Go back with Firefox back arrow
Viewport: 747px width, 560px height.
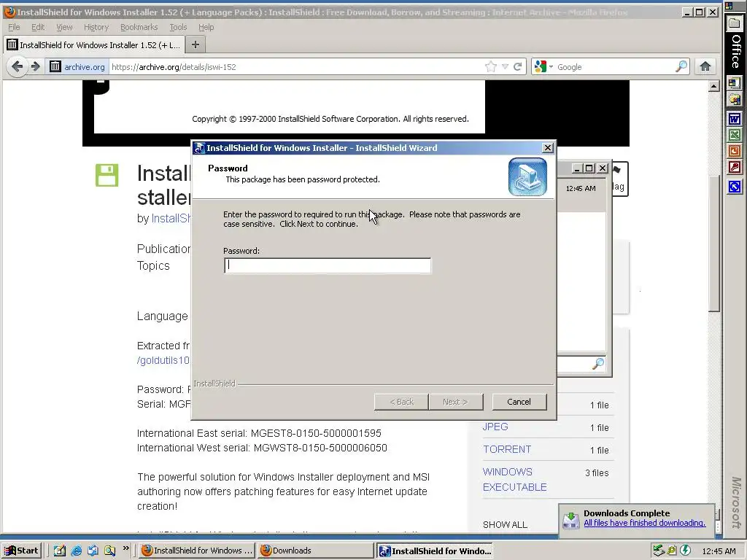[x=18, y=66]
